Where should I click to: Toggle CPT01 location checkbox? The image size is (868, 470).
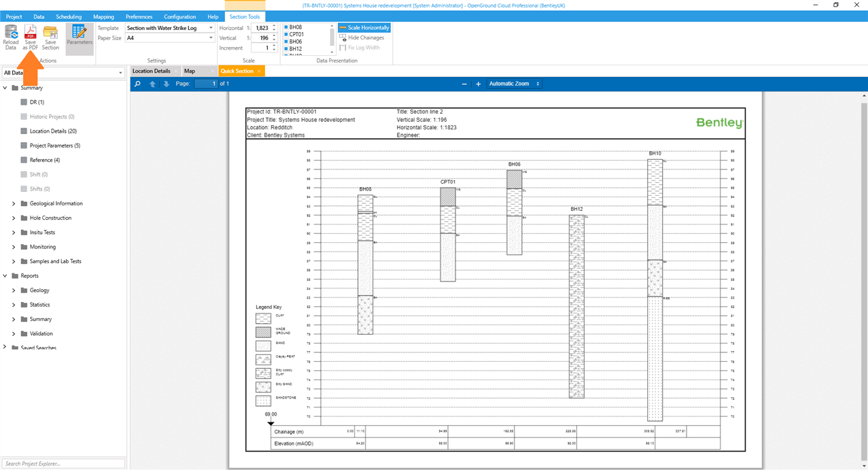pos(286,34)
